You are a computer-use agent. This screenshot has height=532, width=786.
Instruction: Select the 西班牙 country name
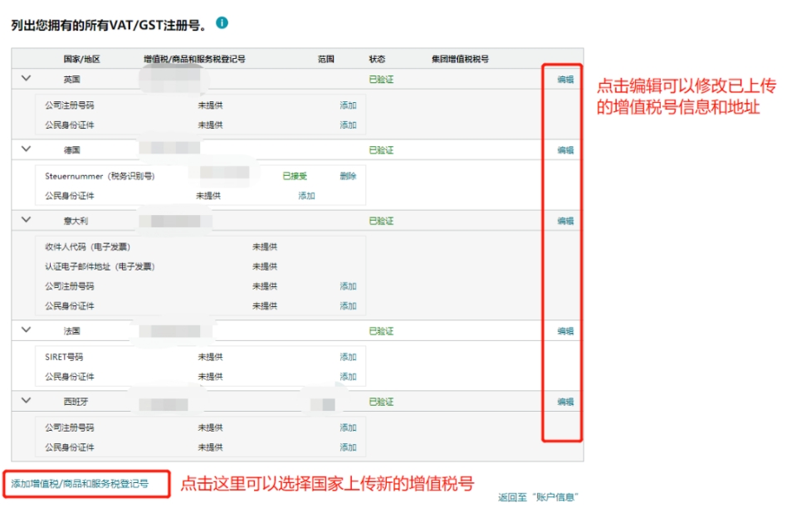coord(76,402)
